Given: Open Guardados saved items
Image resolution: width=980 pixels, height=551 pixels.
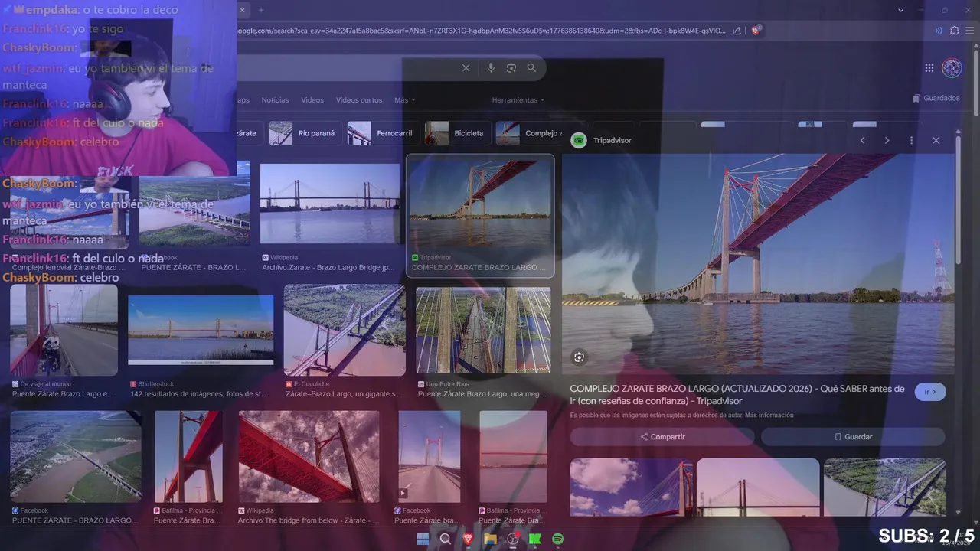Looking at the screenshot, I should (x=936, y=98).
